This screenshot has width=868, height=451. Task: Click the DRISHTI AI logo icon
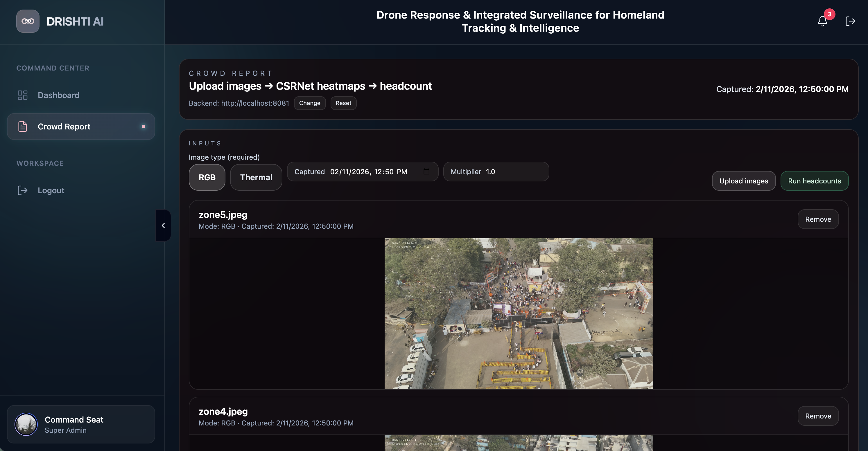click(x=28, y=21)
